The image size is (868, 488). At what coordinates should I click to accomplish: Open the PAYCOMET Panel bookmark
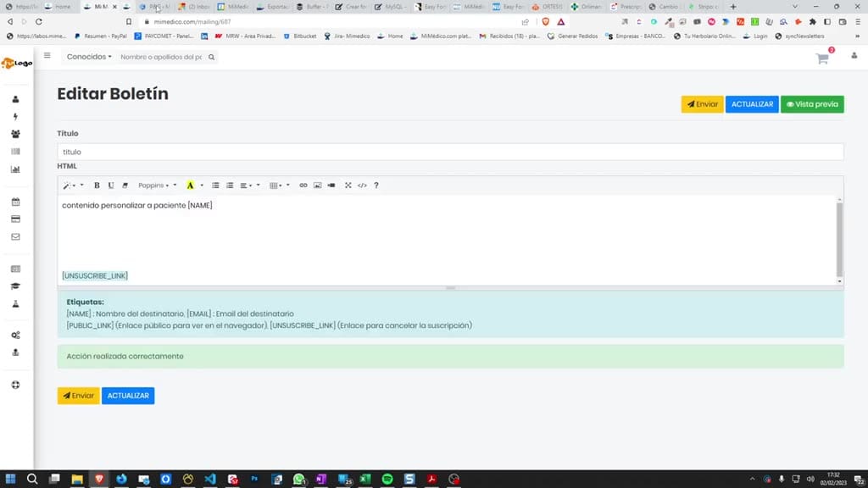pyautogui.click(x=164, y=36)
